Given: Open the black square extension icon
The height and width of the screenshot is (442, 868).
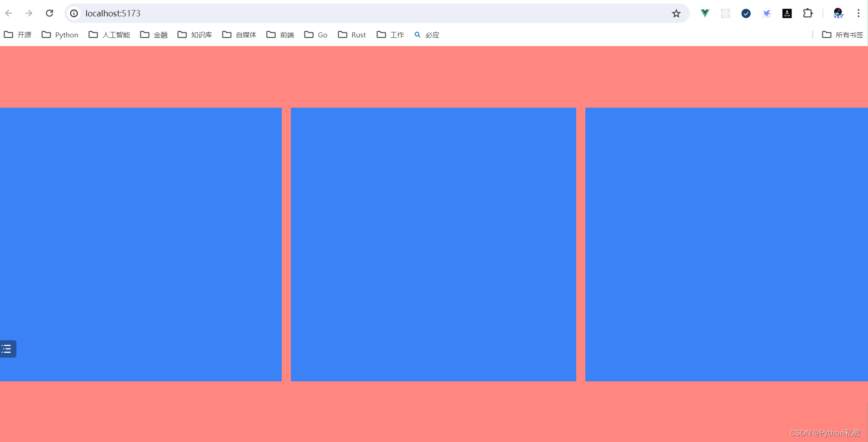Looking at the screenshot, I should click(787, 13).
